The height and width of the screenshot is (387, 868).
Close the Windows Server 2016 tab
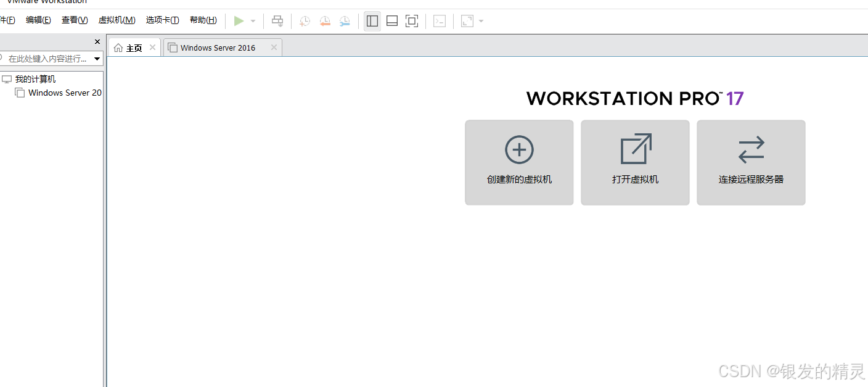coord(274,48)
